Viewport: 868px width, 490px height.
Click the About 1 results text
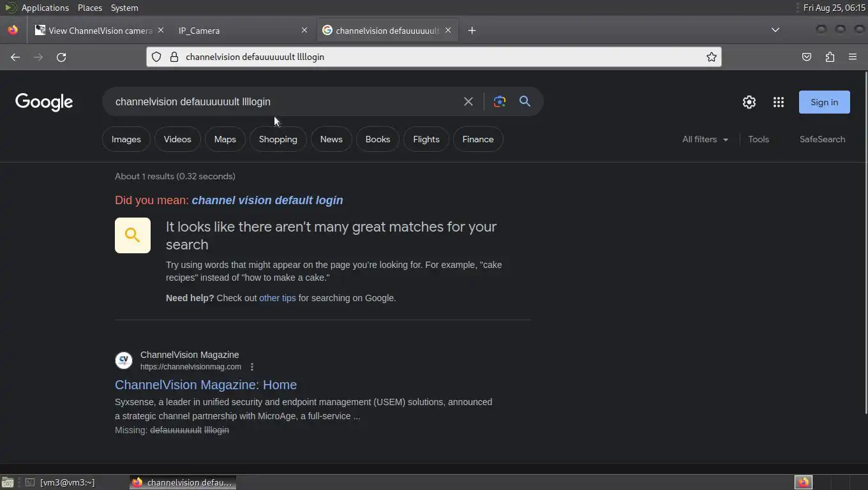[175, 176]
